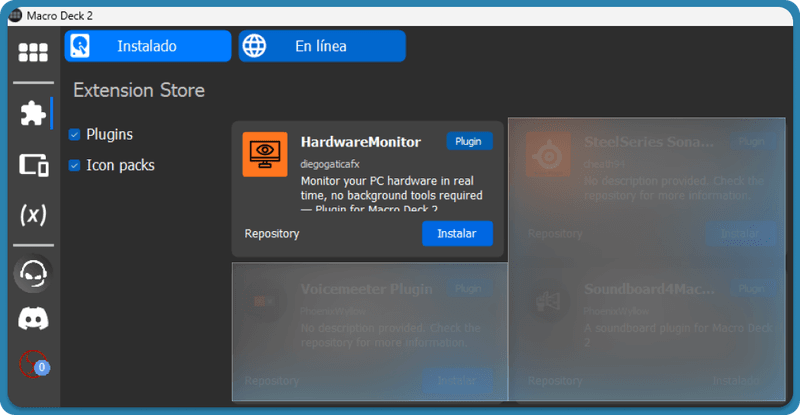Click the Extension Store heading

click(139, 90)
